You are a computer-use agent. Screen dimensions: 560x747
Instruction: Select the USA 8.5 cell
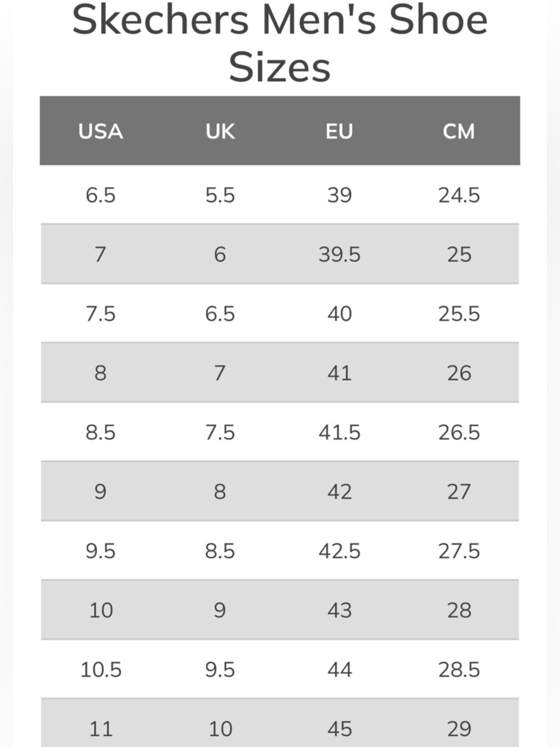coord(101,433)
